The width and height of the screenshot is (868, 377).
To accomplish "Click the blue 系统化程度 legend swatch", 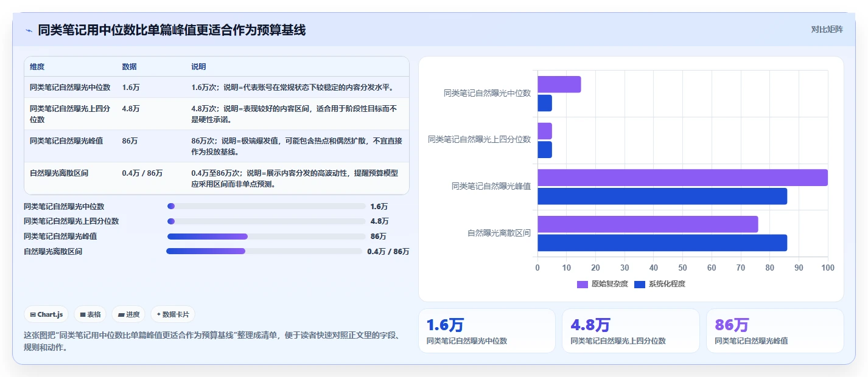I will 640,284.
